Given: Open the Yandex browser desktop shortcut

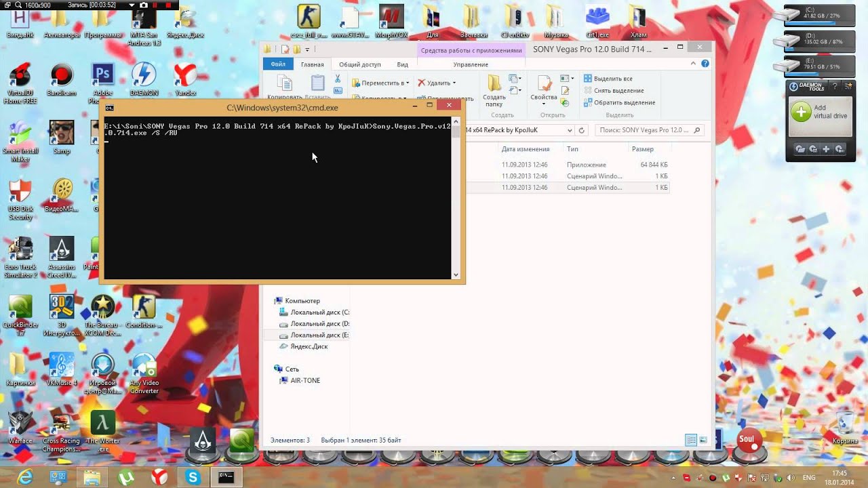Looking at the screenshot, I should click(x=185, y=80).
